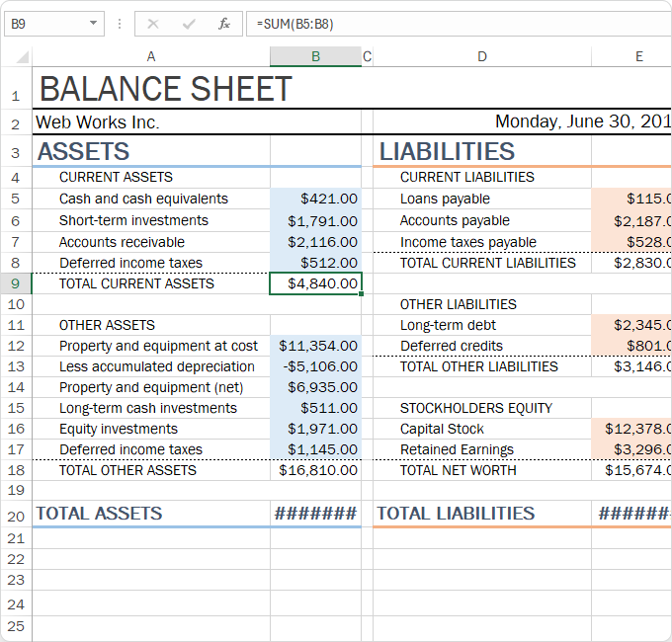Click Accounts receivable label
Screen dimensions: 672x642
[122, 242]
